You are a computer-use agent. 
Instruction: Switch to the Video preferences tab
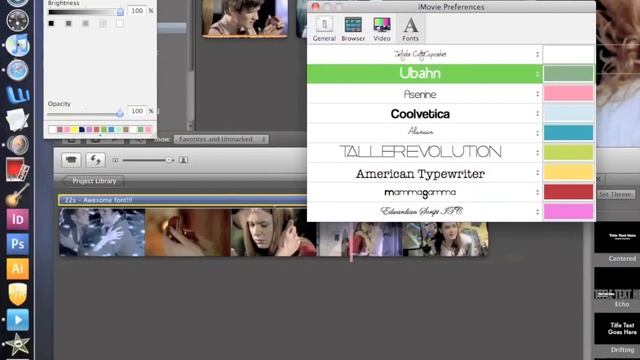pos(382,29)
